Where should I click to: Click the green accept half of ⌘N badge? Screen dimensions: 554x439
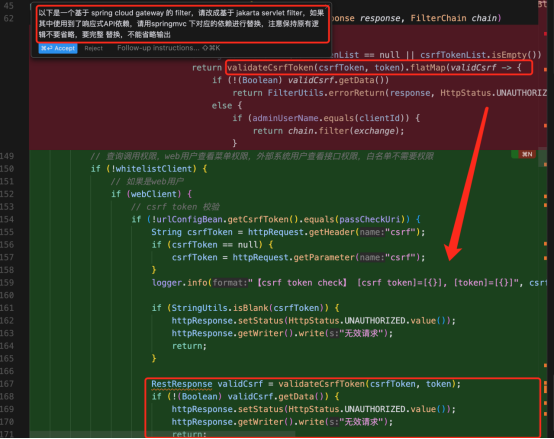point(515,154)
